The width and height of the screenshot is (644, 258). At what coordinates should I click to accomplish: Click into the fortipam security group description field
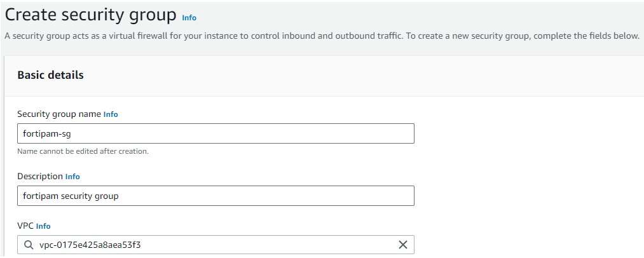click(216, 196)
